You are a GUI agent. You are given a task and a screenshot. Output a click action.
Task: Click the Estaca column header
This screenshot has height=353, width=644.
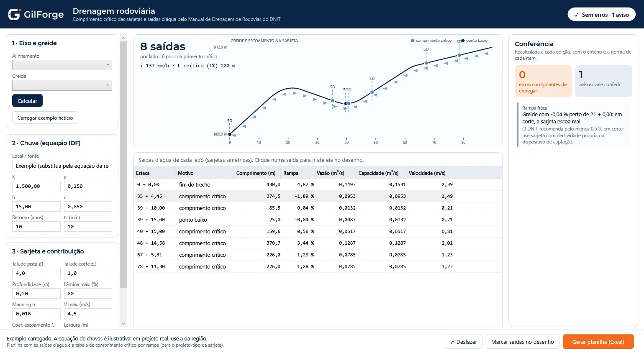coord(155,173)
